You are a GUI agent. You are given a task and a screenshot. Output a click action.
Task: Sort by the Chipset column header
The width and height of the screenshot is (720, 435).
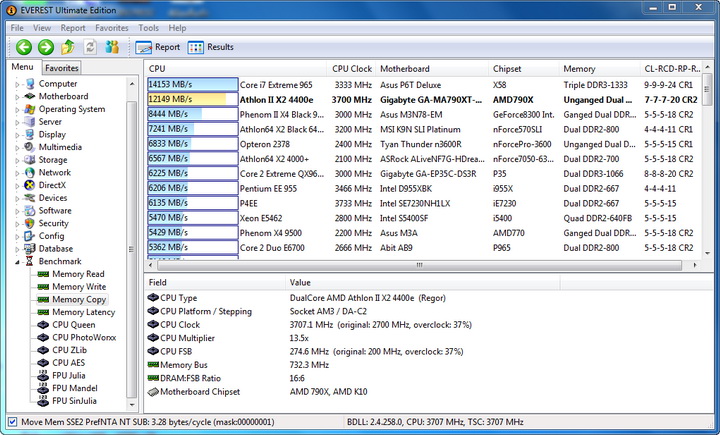[524, 69]
